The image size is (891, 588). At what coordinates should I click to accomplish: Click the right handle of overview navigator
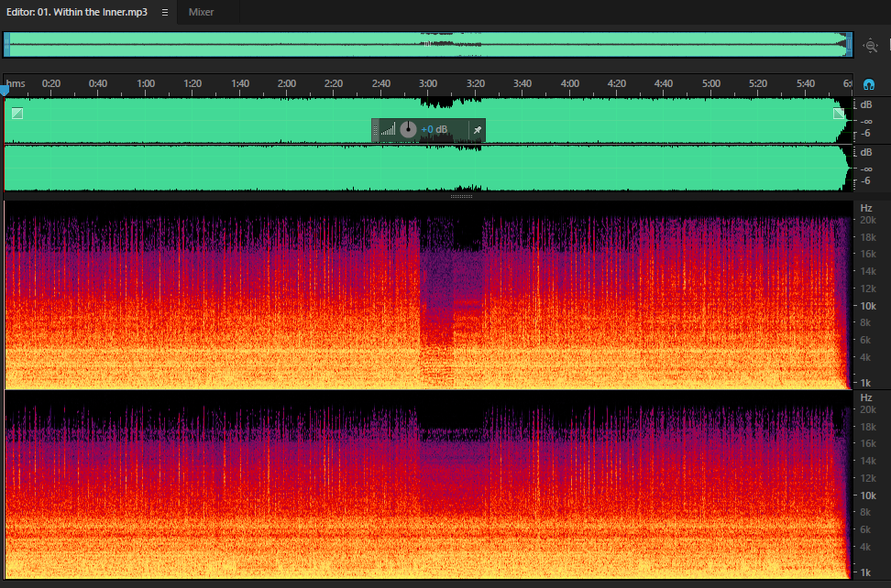(x=850, y=45)
